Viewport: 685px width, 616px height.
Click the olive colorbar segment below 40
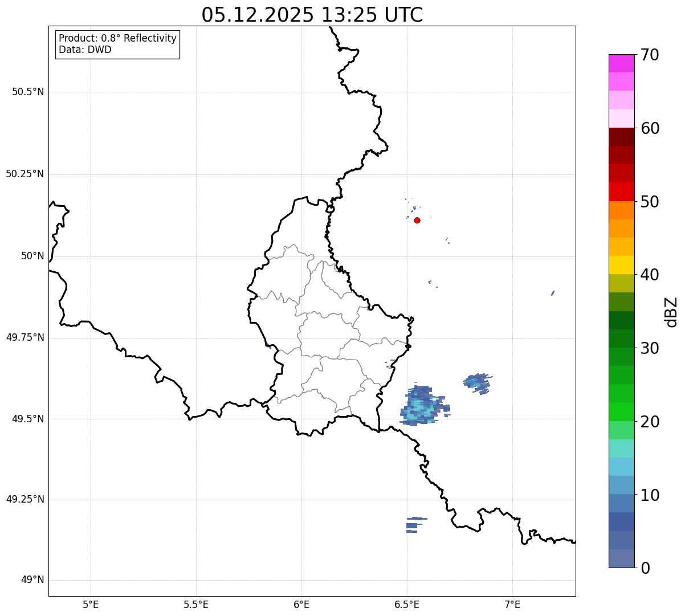(621, 283)
